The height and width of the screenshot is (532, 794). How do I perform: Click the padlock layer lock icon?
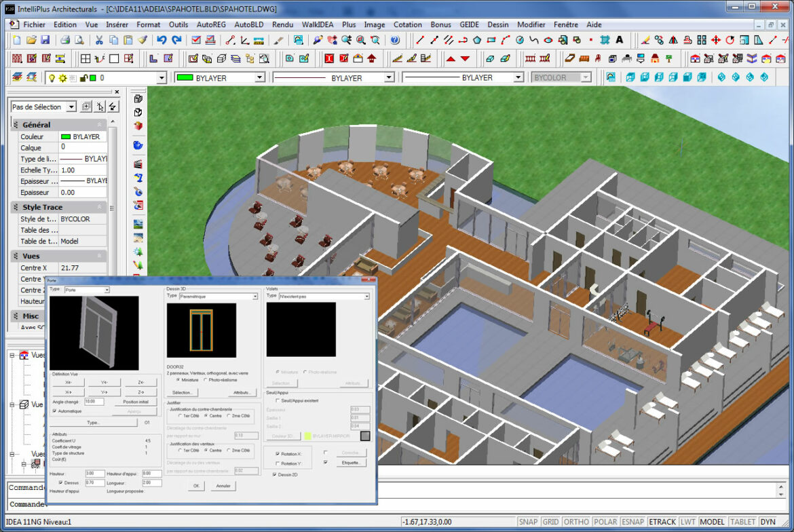click(83, 77)
